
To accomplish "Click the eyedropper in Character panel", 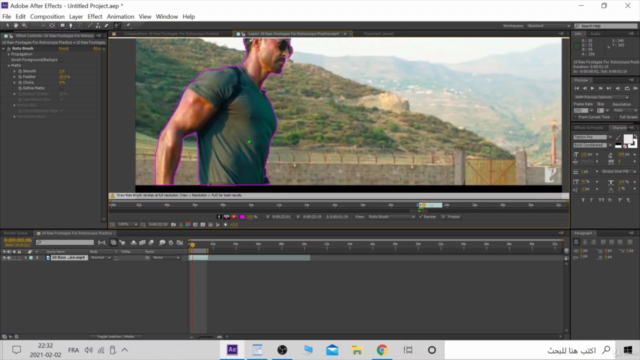I will click(618, 138).
